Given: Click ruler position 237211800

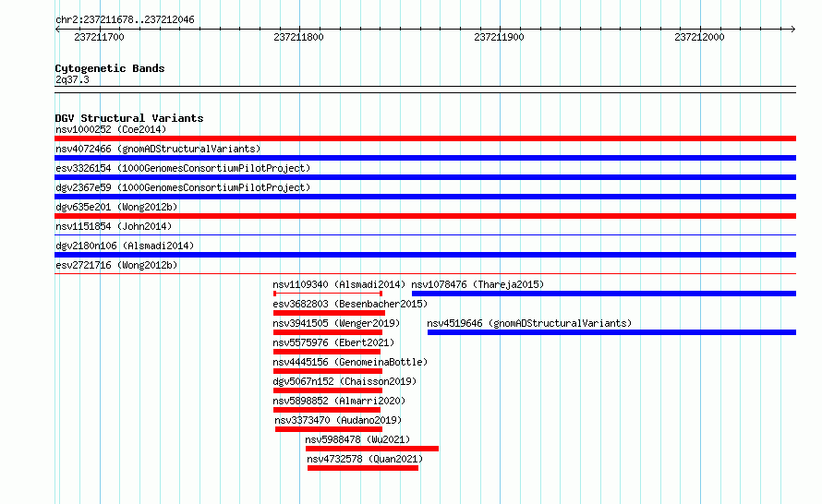Looking at the screenshot, I should click(299, 37).
